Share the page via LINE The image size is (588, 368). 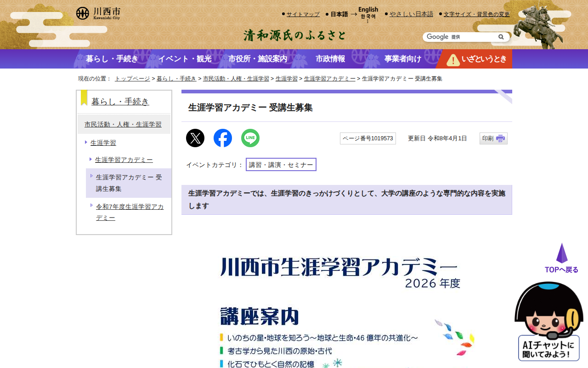(250, 138)
